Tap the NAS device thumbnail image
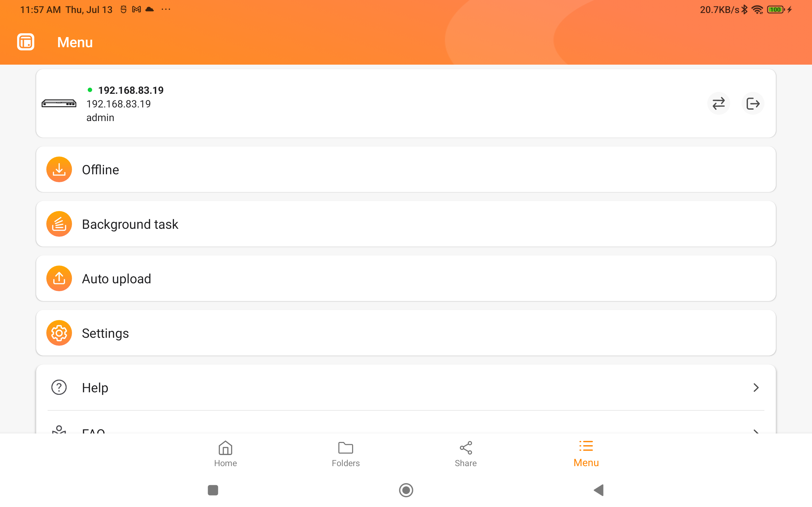 59,104
